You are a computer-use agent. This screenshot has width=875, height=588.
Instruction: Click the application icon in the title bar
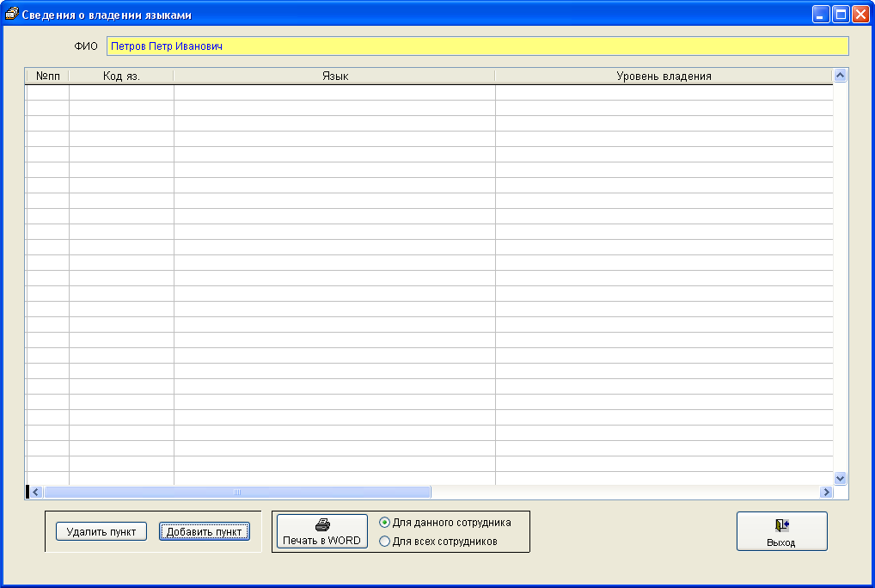11,14
